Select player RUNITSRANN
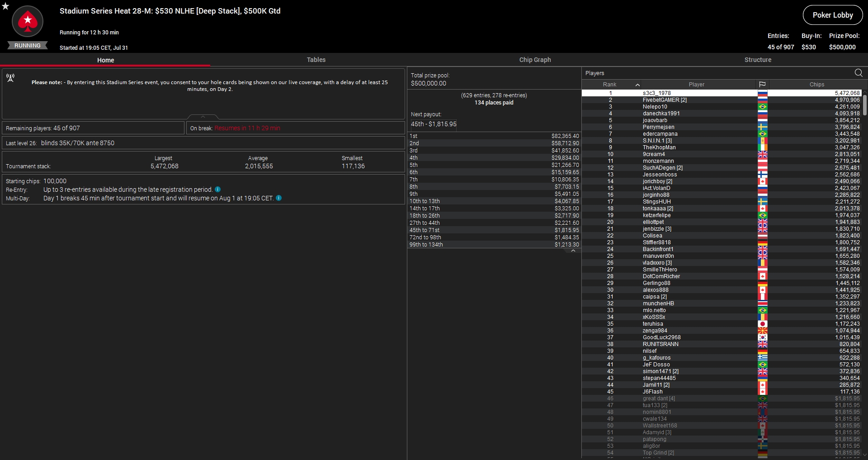Image resolution: width=868 pixels, height=460 pixels. (722, 344)
